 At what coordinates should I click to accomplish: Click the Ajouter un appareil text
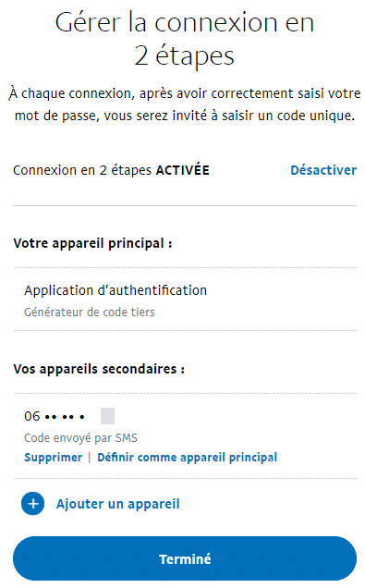[x=118, y=504]
